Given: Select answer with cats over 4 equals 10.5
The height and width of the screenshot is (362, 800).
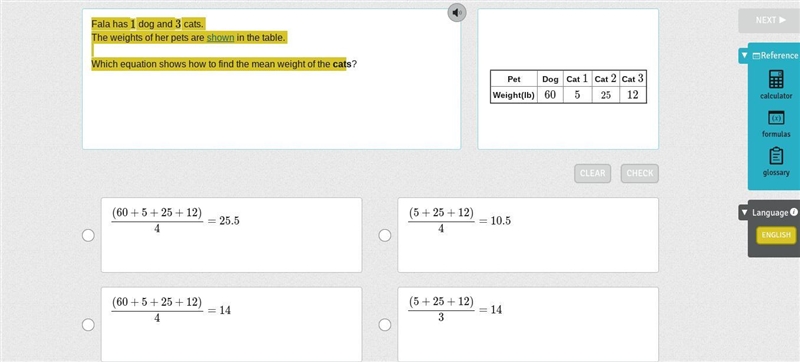Looking at the screenshot, I should 385,235.
